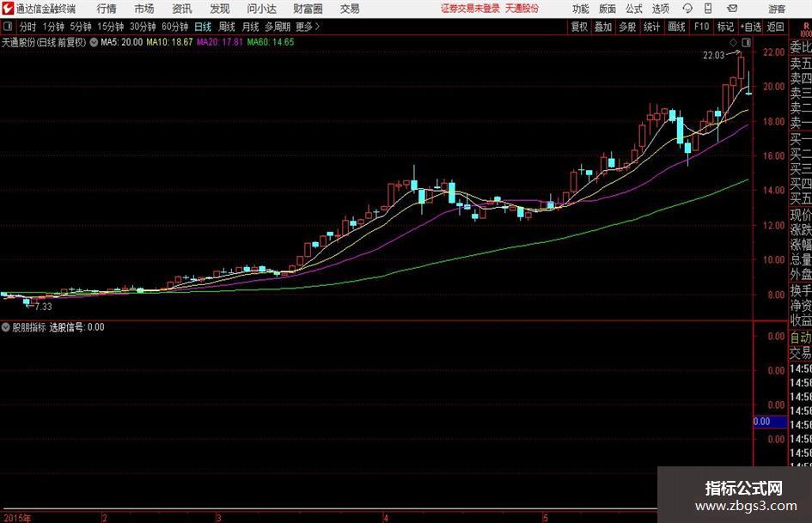Open the 行情 menu
The image size is (812, 523).
pos(107,9)
